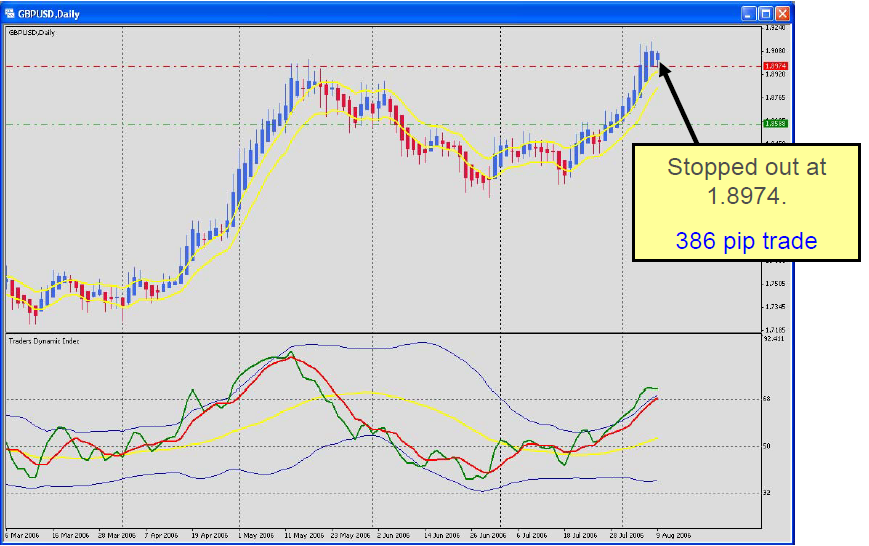Click the 1.7185 price axis label
The height and width of the screenshot is (546, 869).
tap(775, 330)
